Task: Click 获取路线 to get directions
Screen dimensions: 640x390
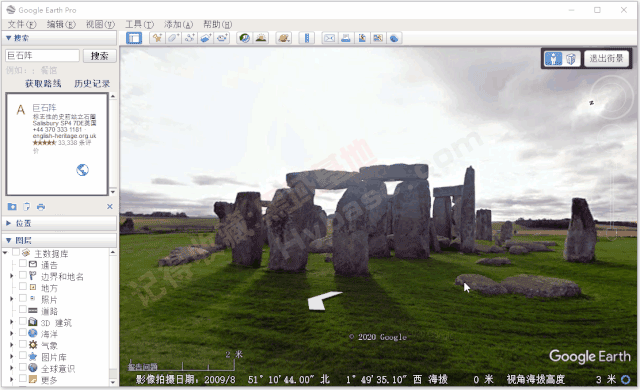Action: pyautogui.click(x=43, y=84)
